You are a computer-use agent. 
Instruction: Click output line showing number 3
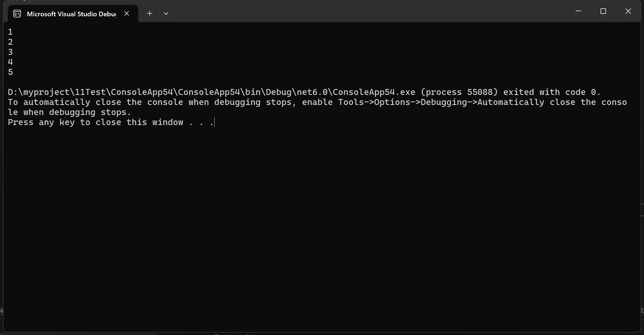click(x=10, y=52)
